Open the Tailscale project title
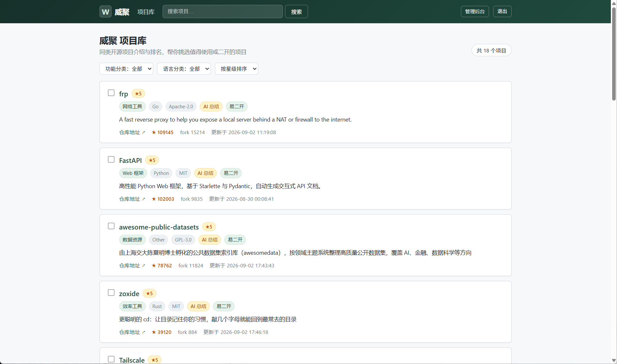 (132, 360)
